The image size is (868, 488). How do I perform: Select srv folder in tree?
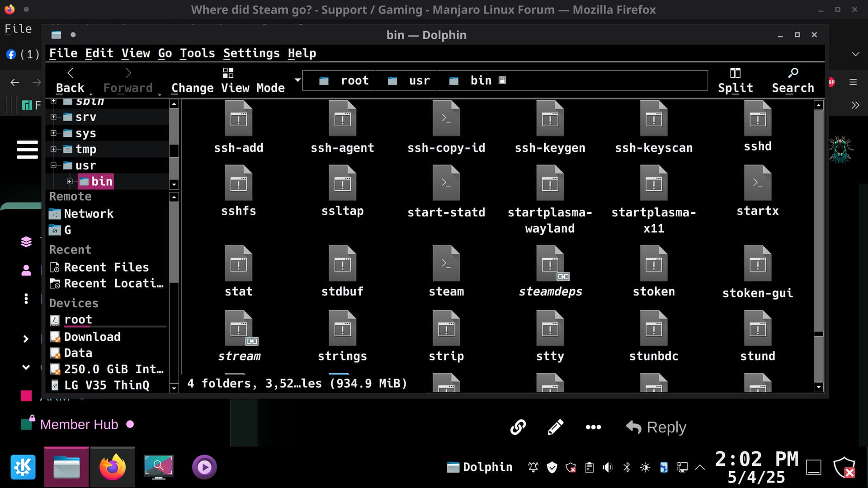pyautogui.click(x=85, y=117)
